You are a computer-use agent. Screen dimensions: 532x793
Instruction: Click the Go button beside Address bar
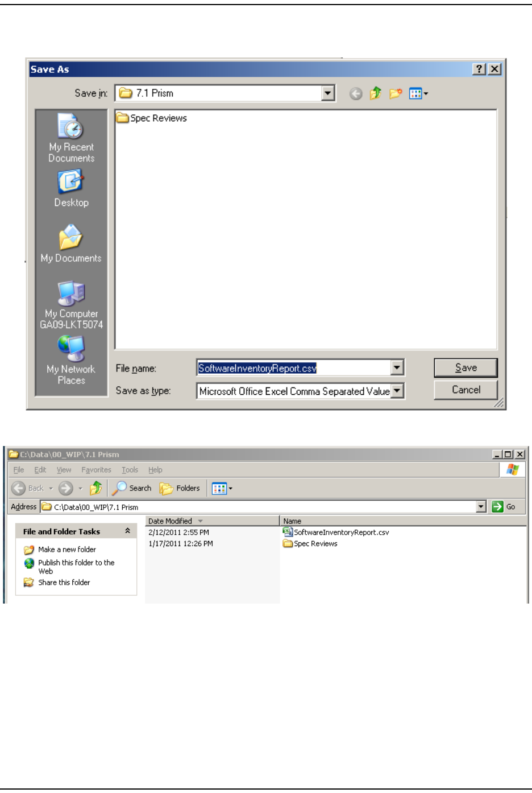(504, 507)
